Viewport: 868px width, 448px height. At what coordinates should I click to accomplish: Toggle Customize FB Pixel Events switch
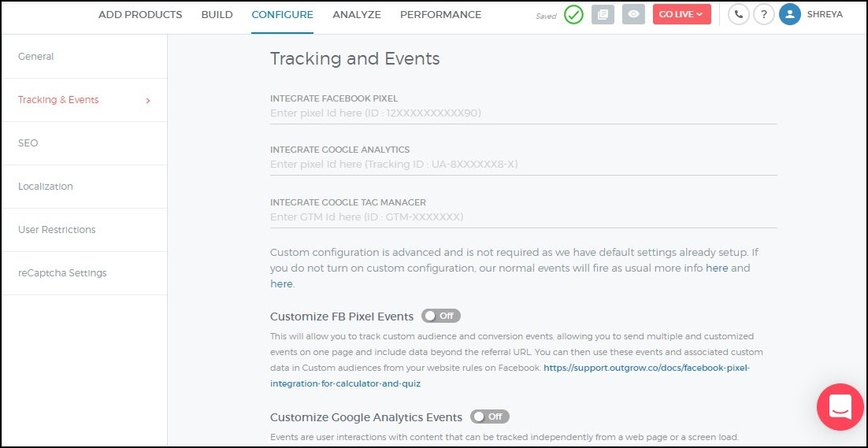pos(441,316)
